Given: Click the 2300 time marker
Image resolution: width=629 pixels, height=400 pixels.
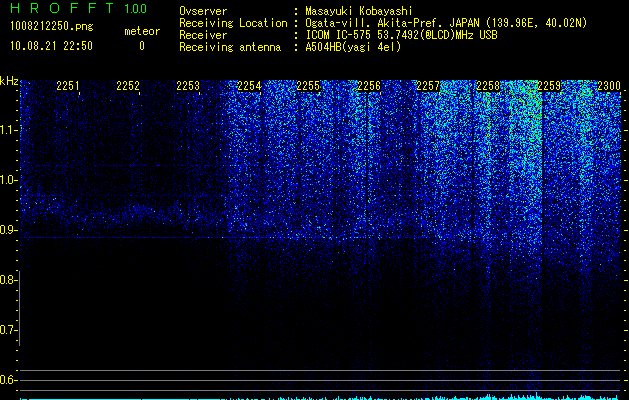Looking at the screenshot, I should (x=609, y=86).
